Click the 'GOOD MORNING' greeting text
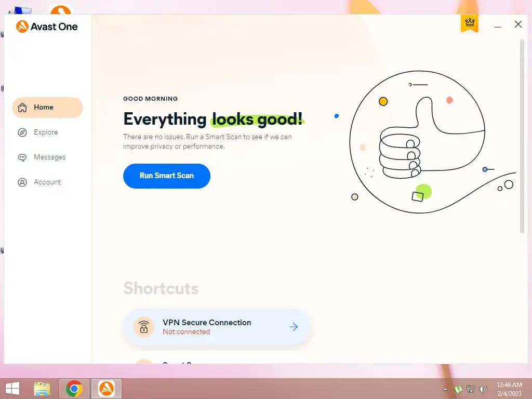This screenshot has width=532, height=399. point(150,99)
